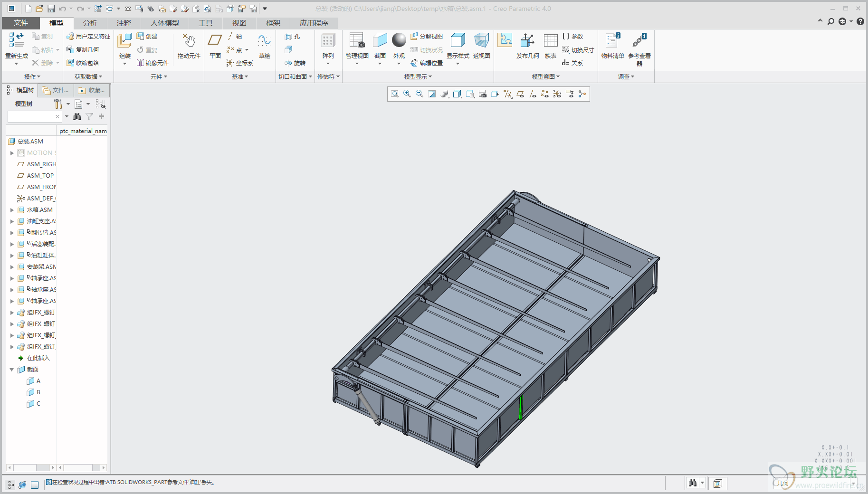Switch to the 分析 ribbon tab

click(x=90, y=23)
